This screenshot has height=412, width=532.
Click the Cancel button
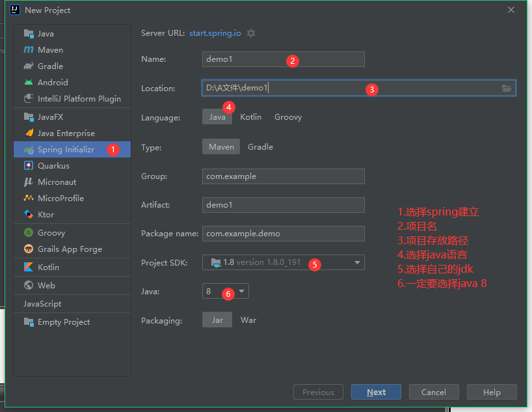(x=434, y=392)
